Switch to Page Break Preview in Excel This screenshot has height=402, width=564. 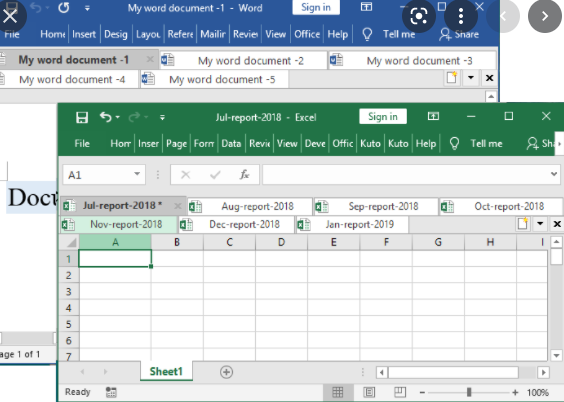(400, 392)
